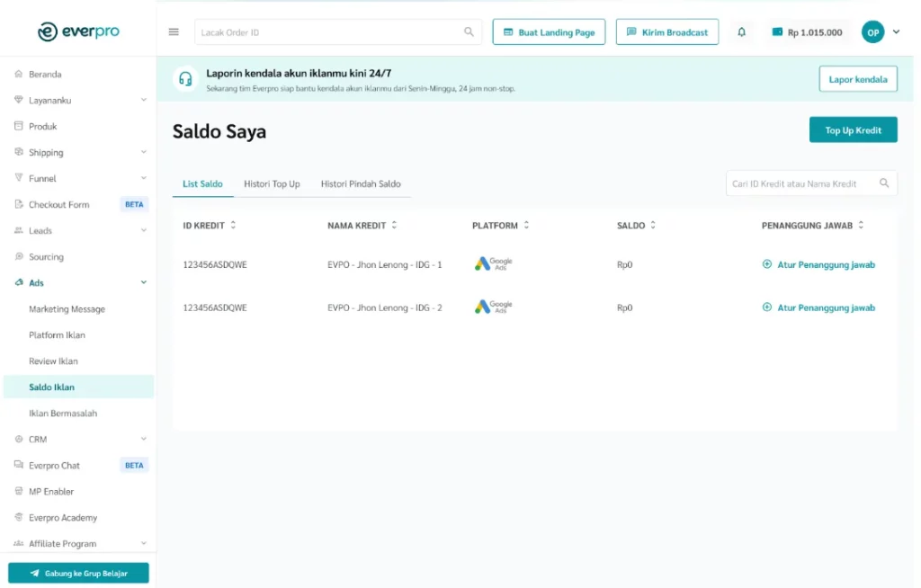Click the search magnifier in Lacak Order ID
Image resolution: width=921 pixels, height=588 pixels.
click(469, 32)
